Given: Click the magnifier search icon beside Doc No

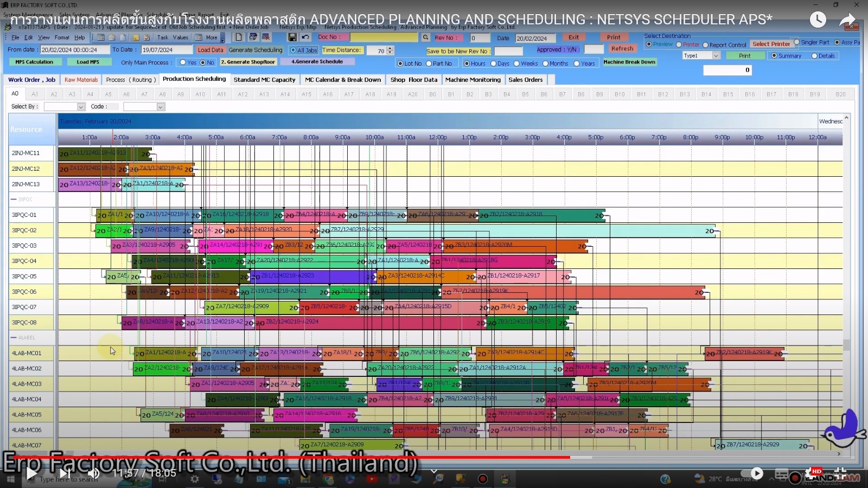Looking at the screenshot, I should point(426,37).
